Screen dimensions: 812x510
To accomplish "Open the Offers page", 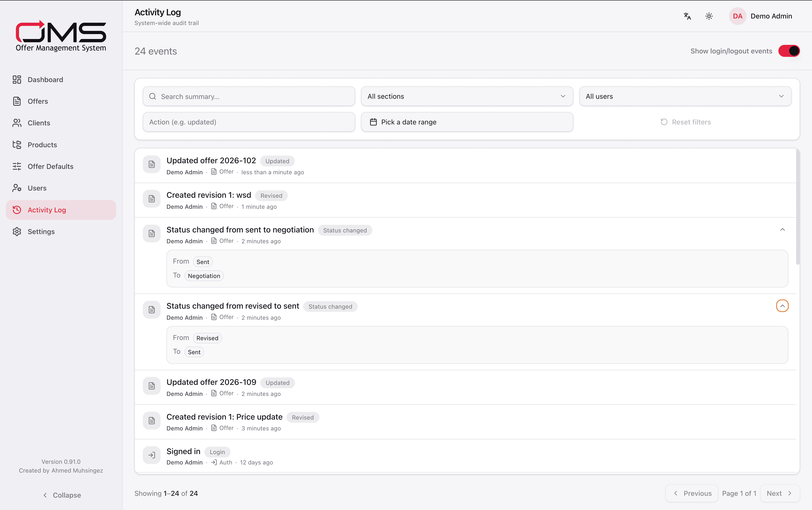I will [x=61, y=101].
